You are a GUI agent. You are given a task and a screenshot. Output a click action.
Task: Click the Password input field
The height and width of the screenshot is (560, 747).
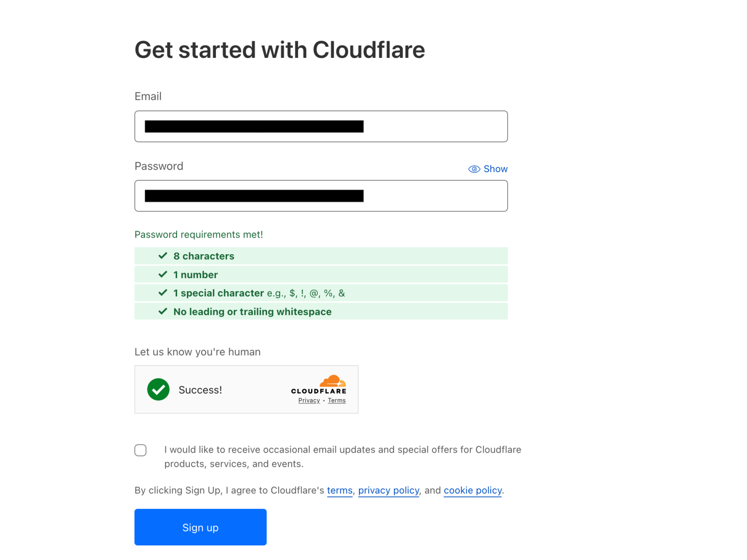coord(321,195)
